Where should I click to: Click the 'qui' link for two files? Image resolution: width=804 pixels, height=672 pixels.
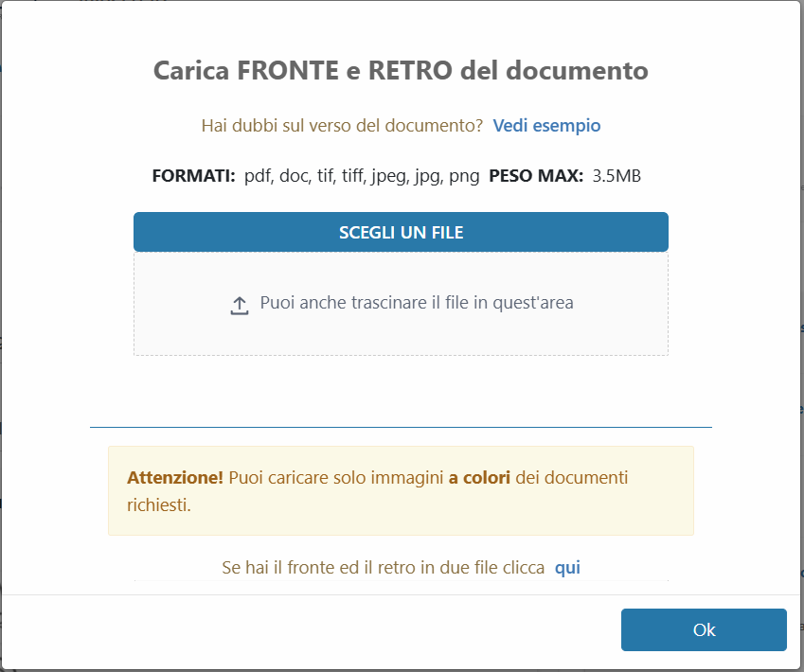click(x=567, y=568)
